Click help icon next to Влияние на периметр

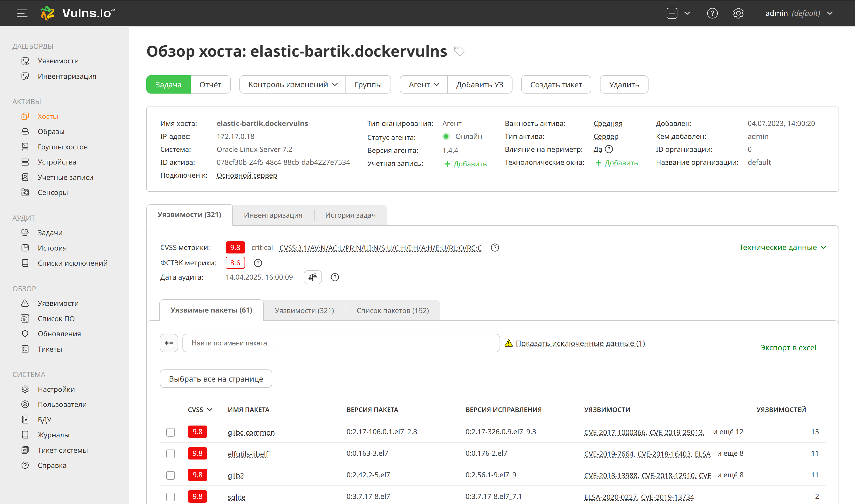(609, 149)
